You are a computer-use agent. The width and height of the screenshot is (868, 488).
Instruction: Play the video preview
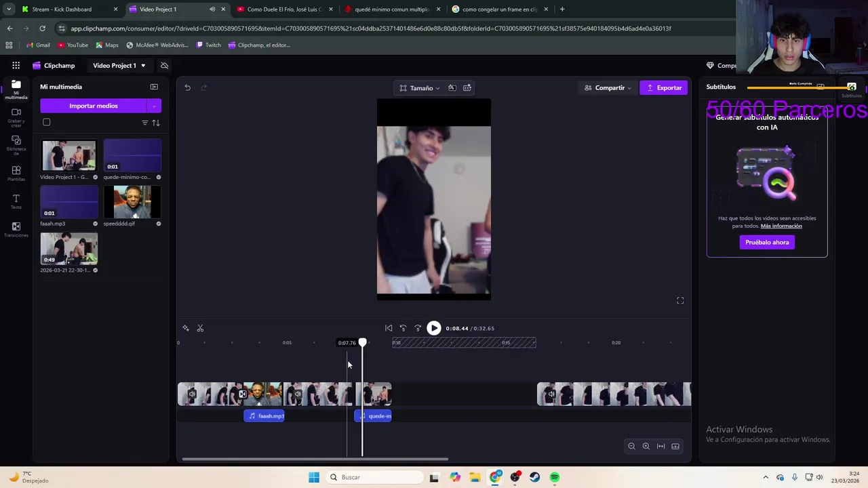coord(434,328)
